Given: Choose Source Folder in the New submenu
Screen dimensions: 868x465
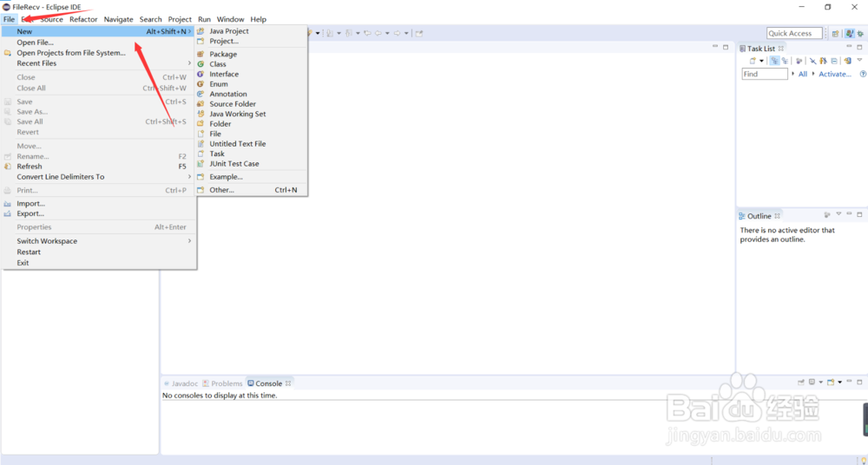Looking at the screenshot, I should tap(252, 104).
